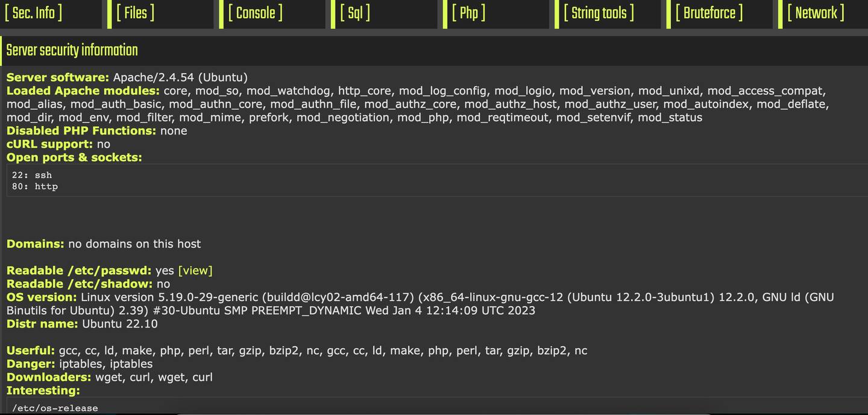Click the Loaded Apache modules label
Screen dimensions: 868x415
(x=83, y=90)
